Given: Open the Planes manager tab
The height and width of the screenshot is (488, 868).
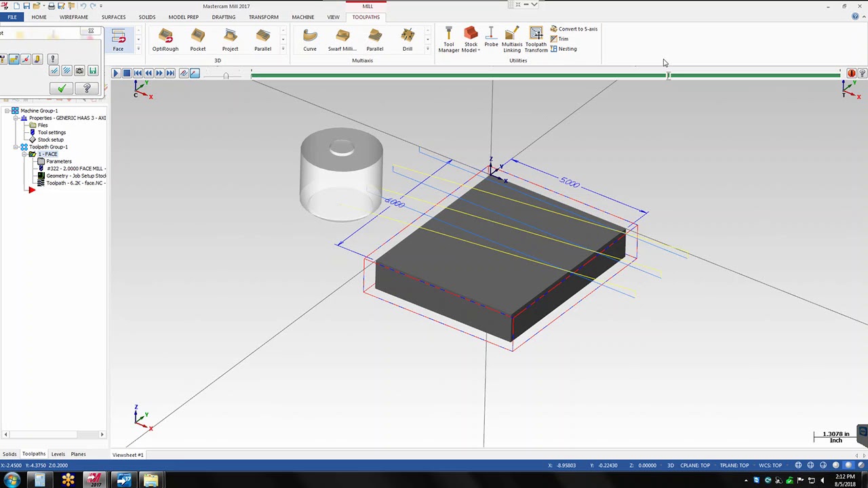Looking at the screenshot, I should click(78, 454).
